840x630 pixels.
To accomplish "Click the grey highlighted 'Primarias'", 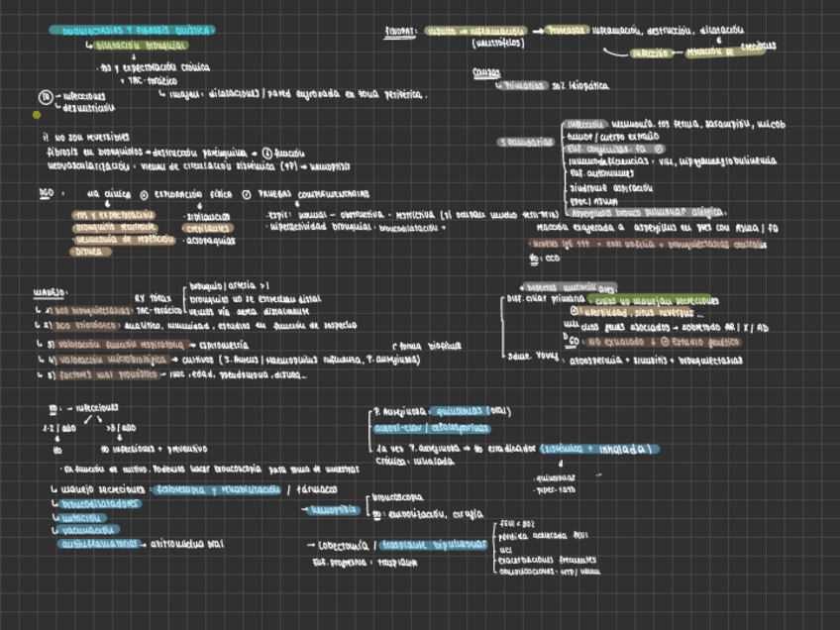I will click(525, 86).
